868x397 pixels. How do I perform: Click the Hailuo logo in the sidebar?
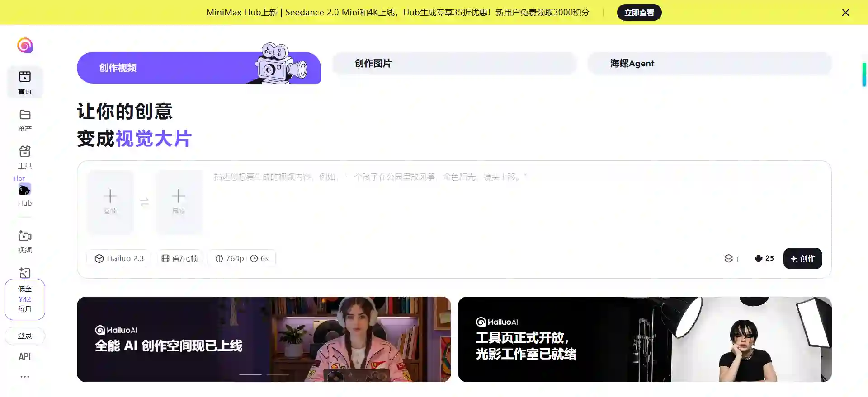point(25,45)
